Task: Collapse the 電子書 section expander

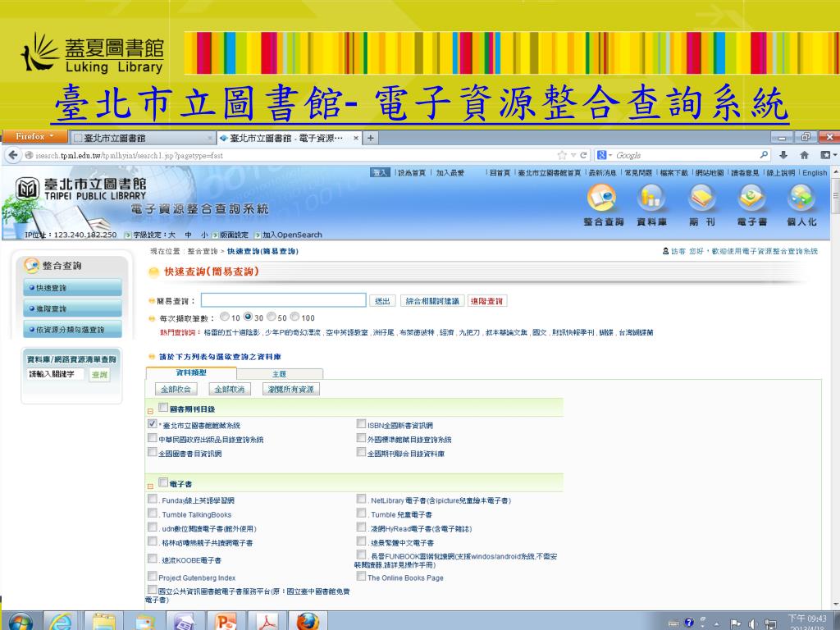Action: 151,486
